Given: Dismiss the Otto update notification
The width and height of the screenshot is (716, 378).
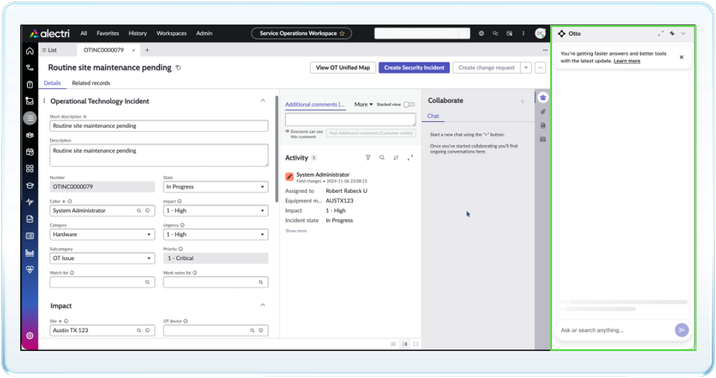Looking at the screenshot, I should tap(681, 57).
